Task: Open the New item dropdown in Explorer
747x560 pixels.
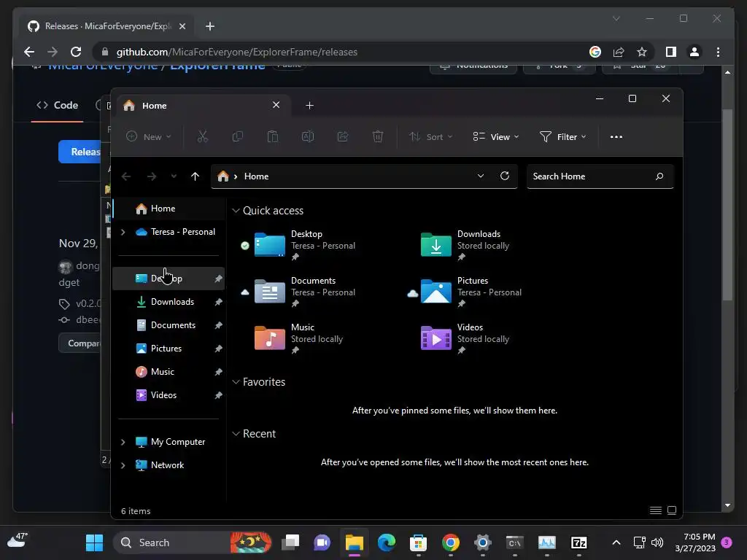Action: pyautogui.click(x=148, y=136)
